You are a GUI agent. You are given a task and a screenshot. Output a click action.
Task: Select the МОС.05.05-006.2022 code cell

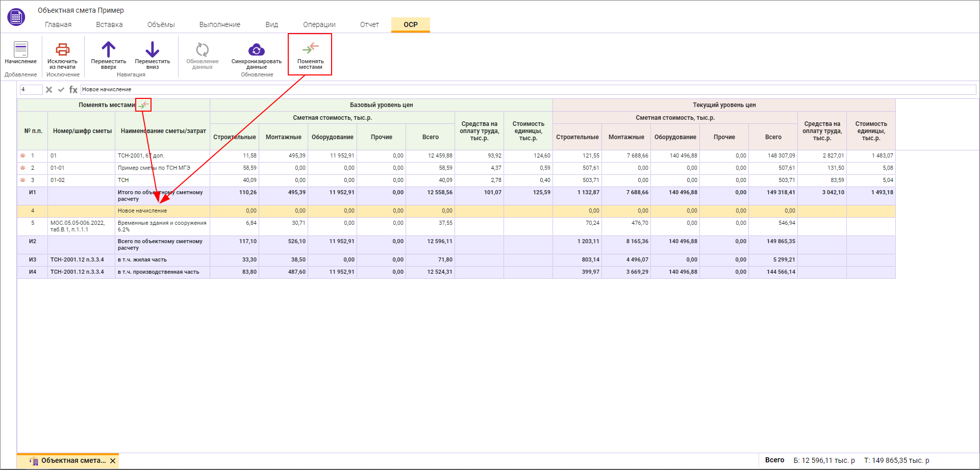coord(82,226)
